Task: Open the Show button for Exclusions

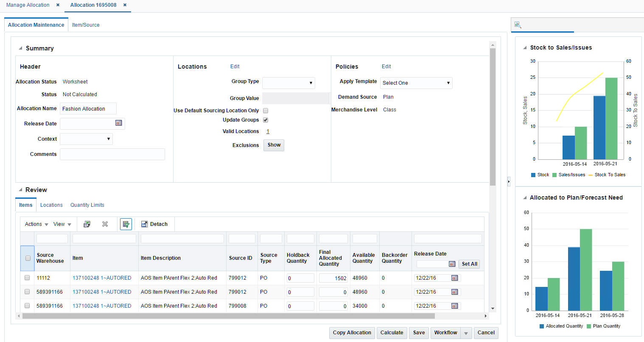Action: point(274,145)
